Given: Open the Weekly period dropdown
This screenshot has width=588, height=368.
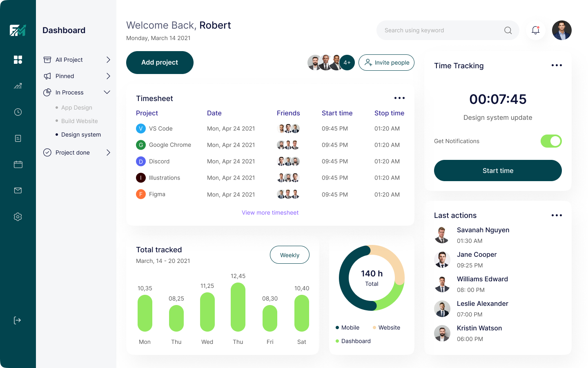Looking at the screenshot, I should coord(290,255).
